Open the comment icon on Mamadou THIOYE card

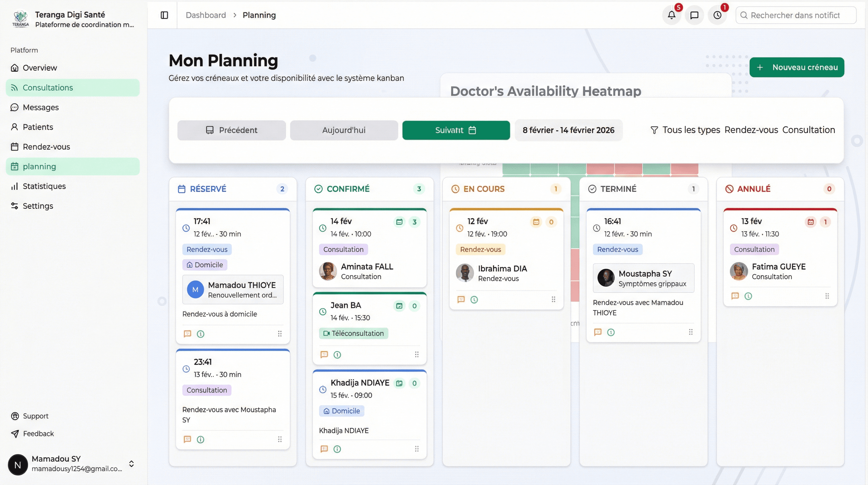(187, 334)
